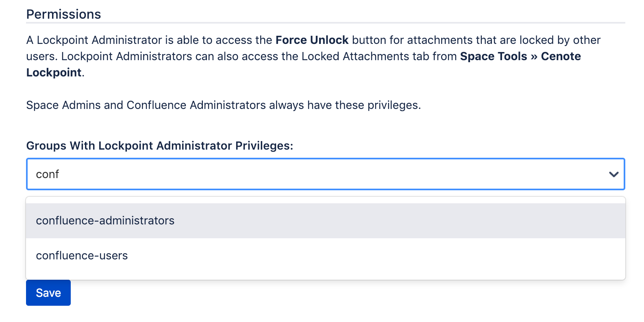Click the bold 'Lockpoint.' word ending the paragraph

54,72
